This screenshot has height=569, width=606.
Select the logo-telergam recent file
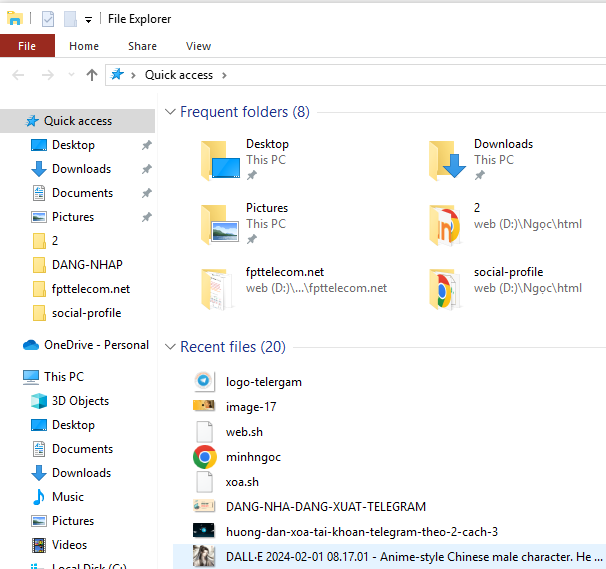(x=264, y=382)
